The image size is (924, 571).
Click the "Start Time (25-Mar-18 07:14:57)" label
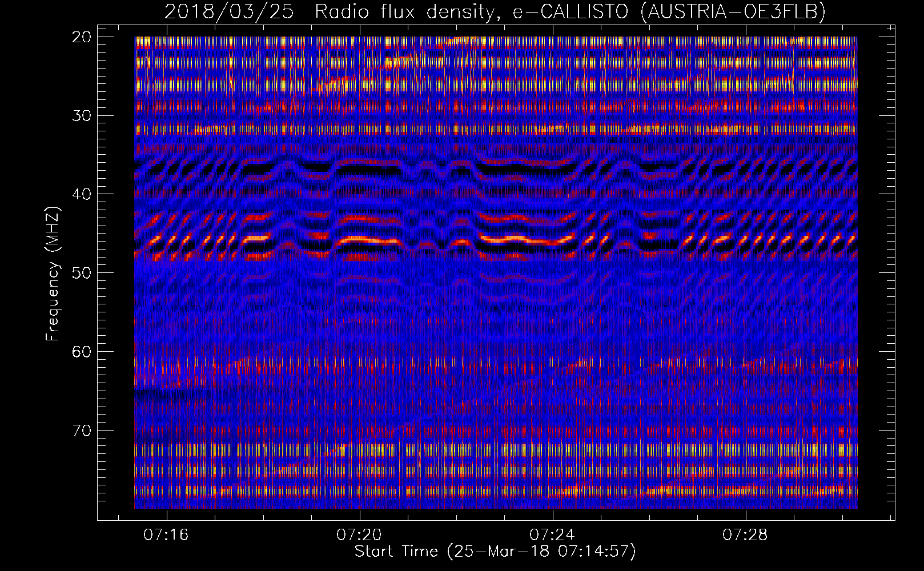495,552
